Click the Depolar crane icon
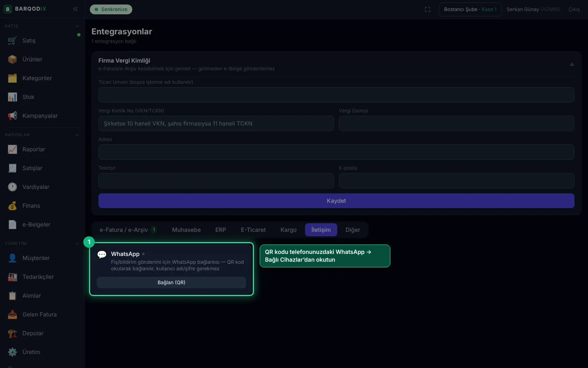 12,333
